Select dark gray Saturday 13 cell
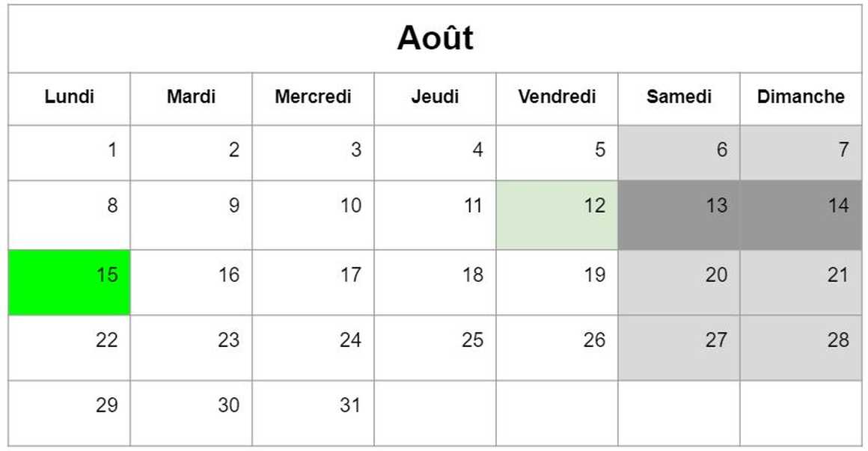This screenshot has height=451, width=868. pos(679,215)
